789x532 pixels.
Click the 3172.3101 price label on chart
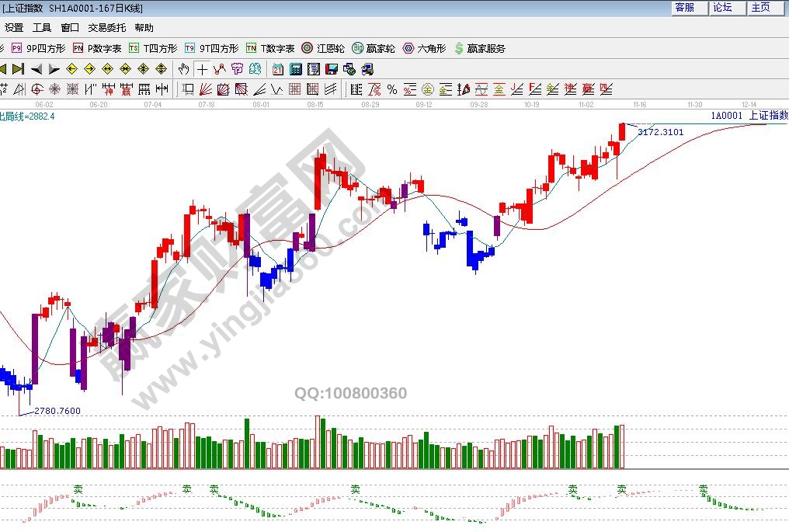point(661,132)
